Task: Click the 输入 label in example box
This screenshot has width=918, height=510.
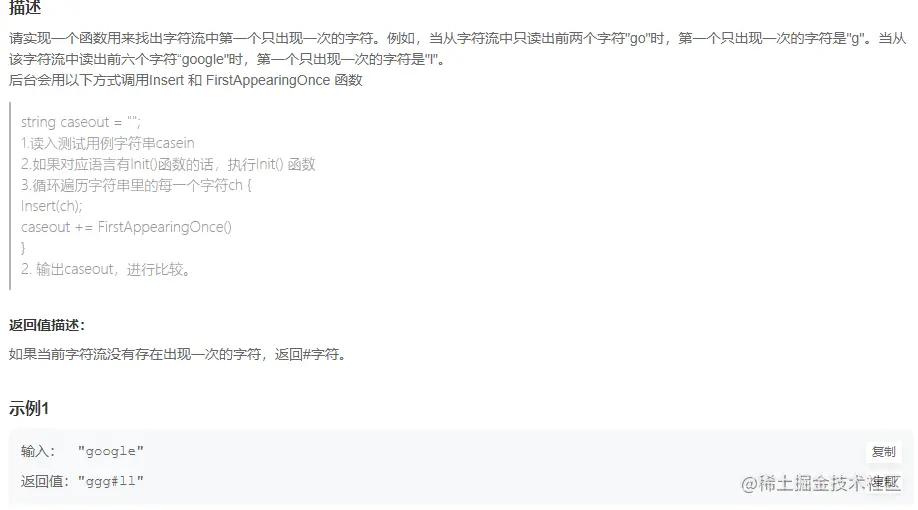Action: coord(38,451)
